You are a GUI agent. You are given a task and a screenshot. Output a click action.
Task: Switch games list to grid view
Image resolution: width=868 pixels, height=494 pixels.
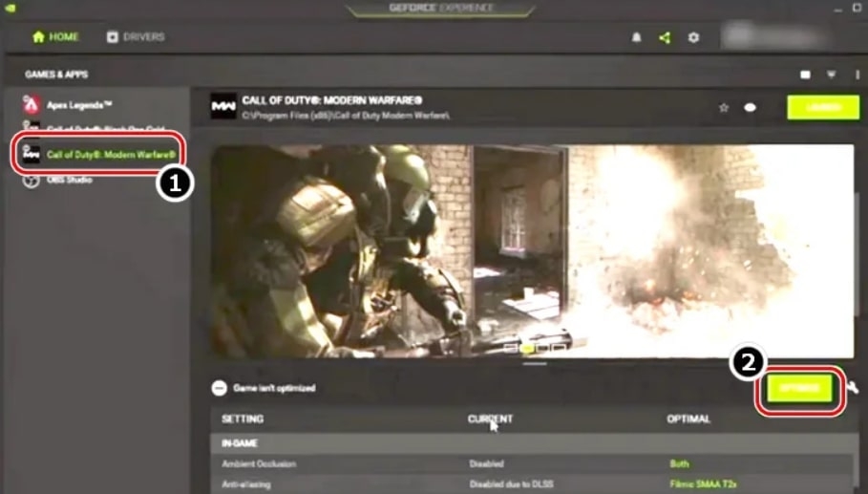(x=805, y=75)
